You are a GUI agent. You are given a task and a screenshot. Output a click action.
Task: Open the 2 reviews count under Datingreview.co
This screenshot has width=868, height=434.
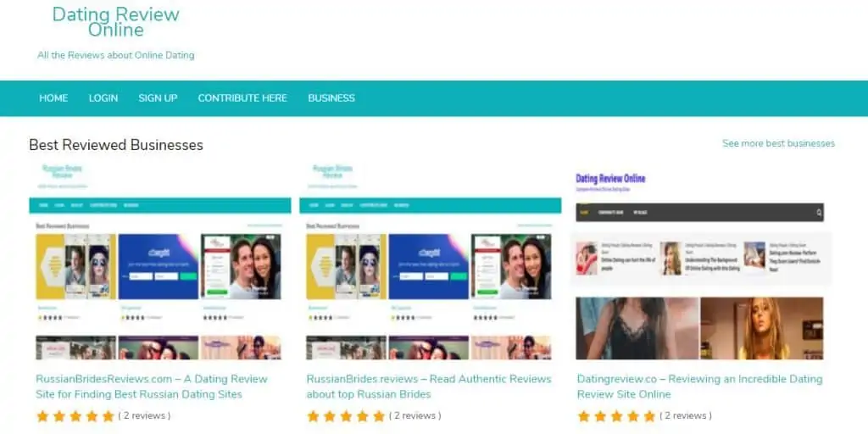[685, 415]
